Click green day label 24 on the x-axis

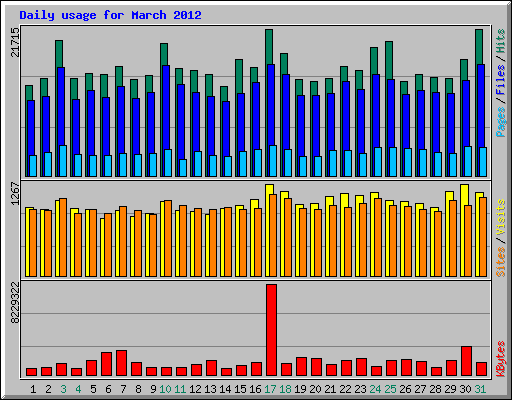coord(375,389)
